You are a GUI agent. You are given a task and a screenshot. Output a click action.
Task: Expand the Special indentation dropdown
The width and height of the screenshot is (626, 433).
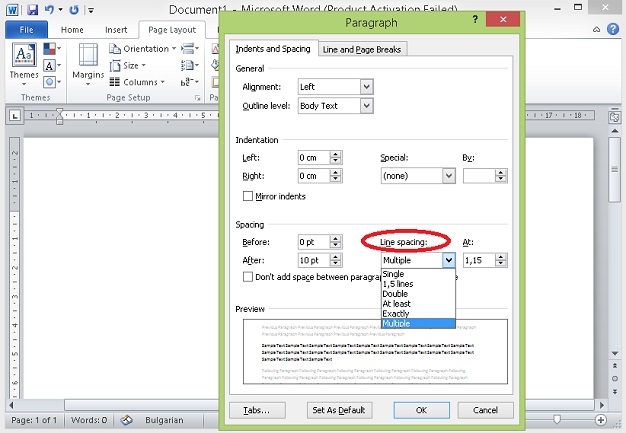[449, 175]
